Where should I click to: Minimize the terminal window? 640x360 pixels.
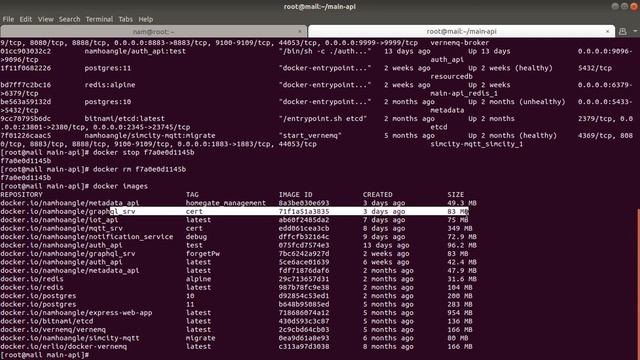pos(615,7)
